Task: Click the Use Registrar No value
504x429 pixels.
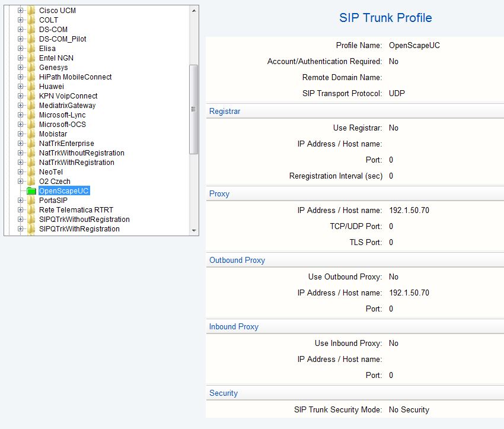Action: click(394, 128)
